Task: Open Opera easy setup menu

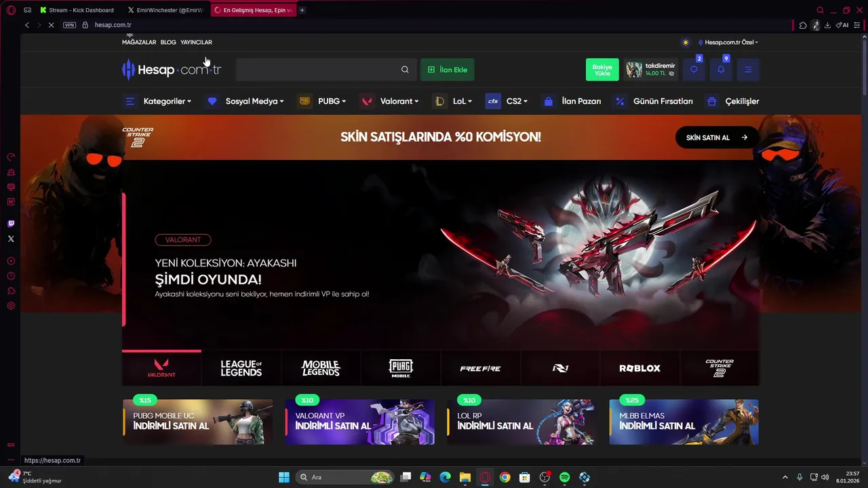Action: pyautogui.click(x=857, y=25)
